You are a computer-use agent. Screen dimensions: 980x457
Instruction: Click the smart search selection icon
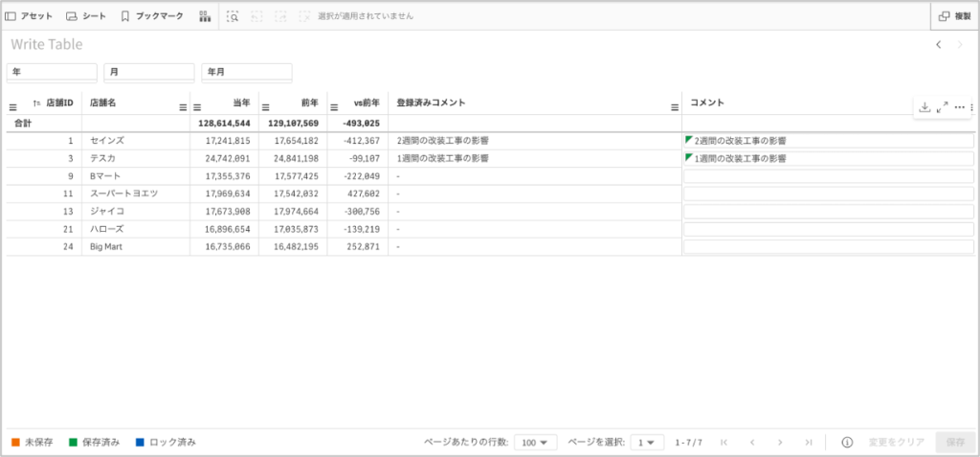point(234,16)
